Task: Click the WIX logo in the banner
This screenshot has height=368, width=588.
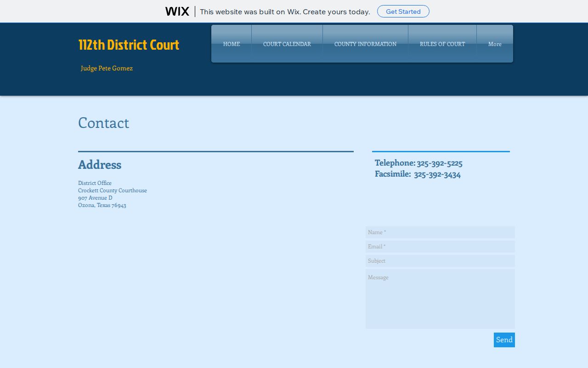Action: [177, 11]
